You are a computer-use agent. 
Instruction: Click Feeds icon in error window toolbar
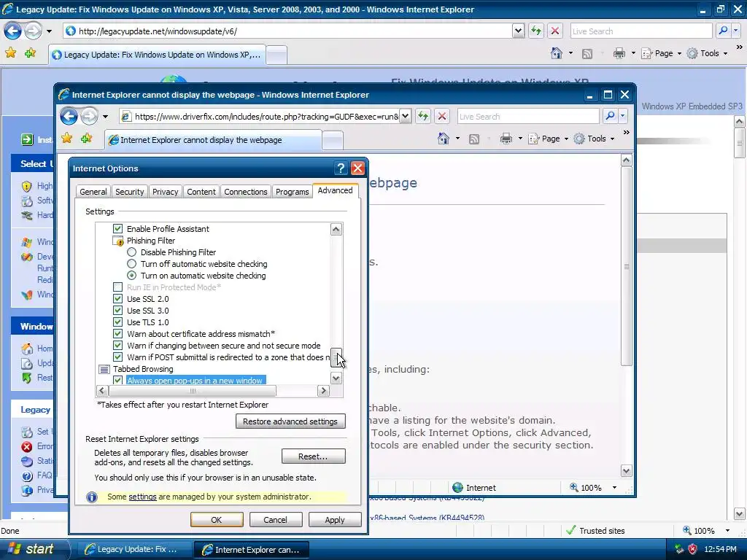click(x=474, y=139)
